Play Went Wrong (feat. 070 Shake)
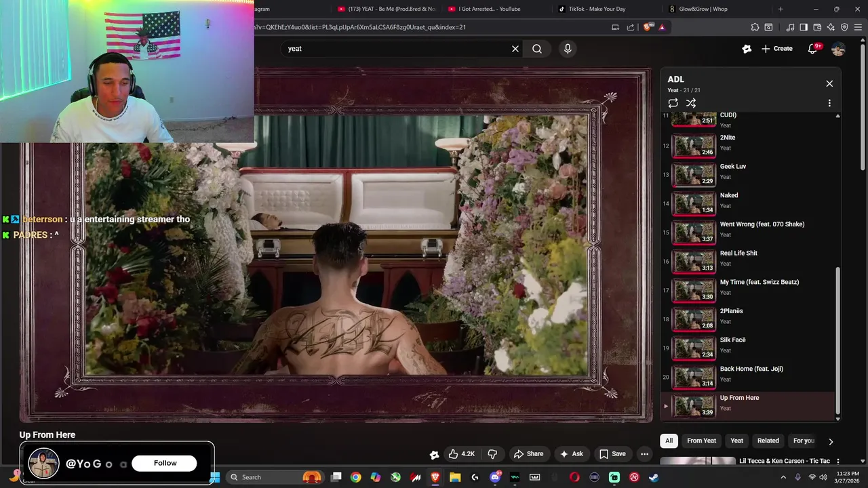The width and height of the screenshot is (868, 488). 749,232
